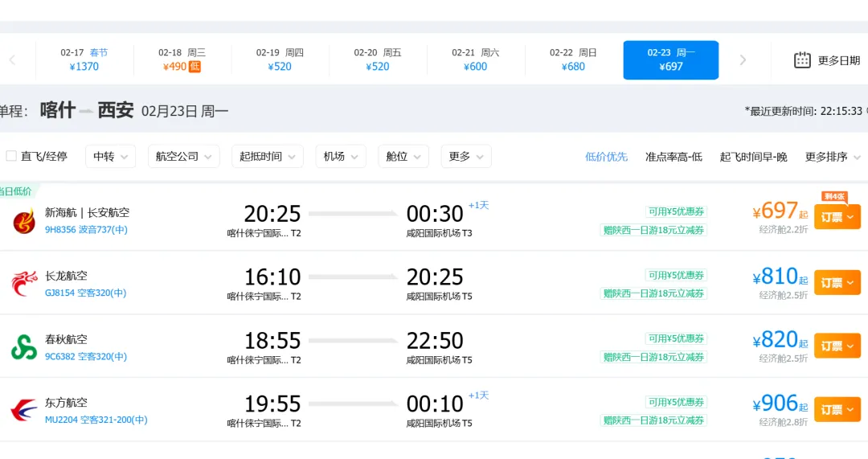Open the 更多排序 sorting menu
The height and width of the screenshot is (459, 868).
(x=833, y=157)
